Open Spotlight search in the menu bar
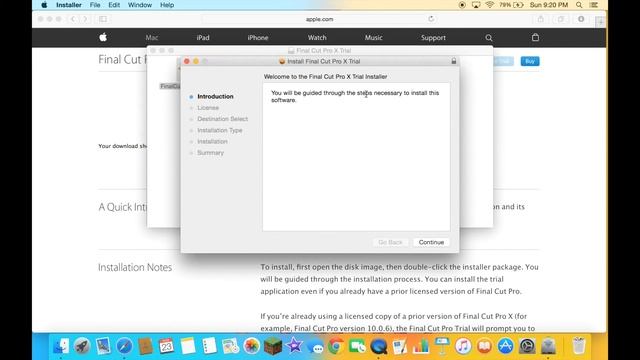Screen dimensions: 640x360 pos(579,5)
